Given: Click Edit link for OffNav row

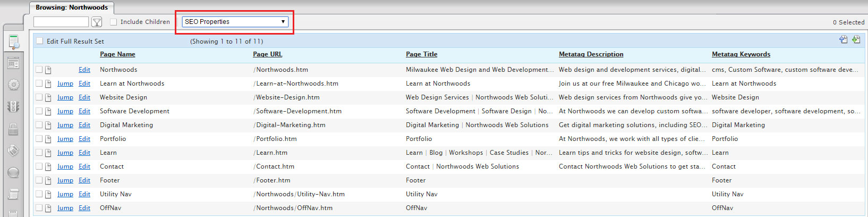Looking at the screenshot, I should (84, 208).
